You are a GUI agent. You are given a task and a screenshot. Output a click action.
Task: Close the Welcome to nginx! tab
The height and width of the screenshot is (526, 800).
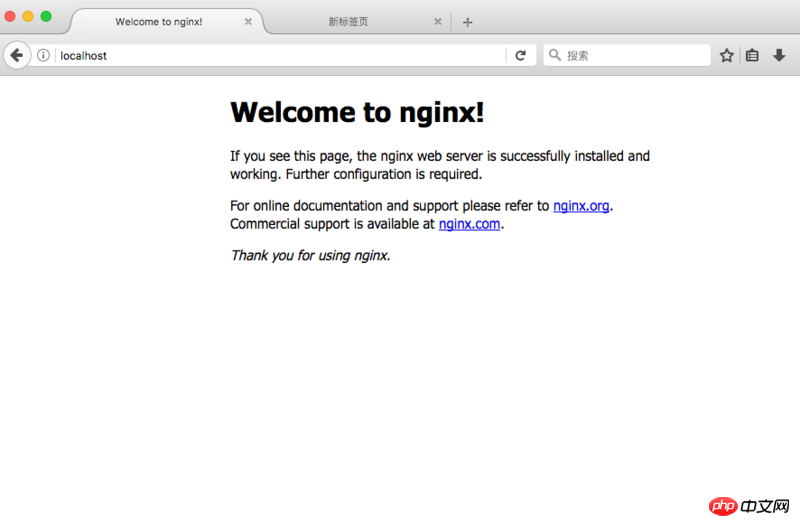click(248, 21)
